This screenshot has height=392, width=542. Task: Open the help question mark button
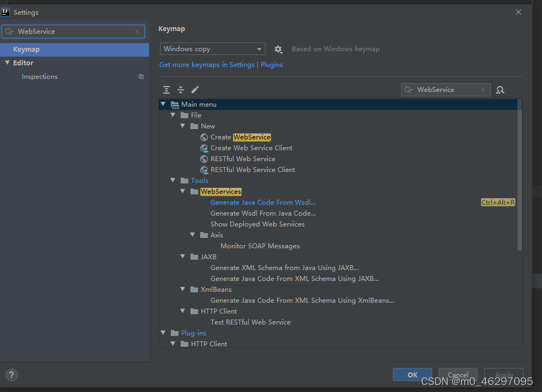(x=11, y=375)
